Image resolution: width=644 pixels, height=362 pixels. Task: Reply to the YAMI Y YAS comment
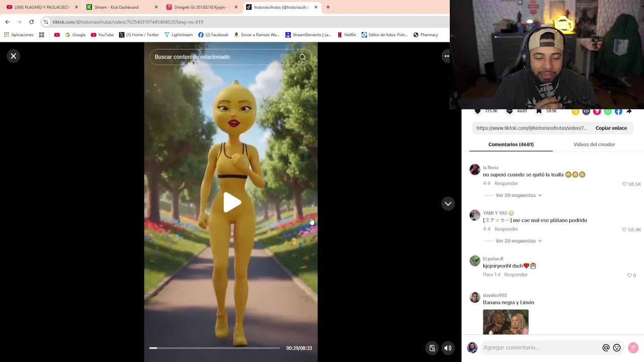pyautogui.click(x=506, y=229)
